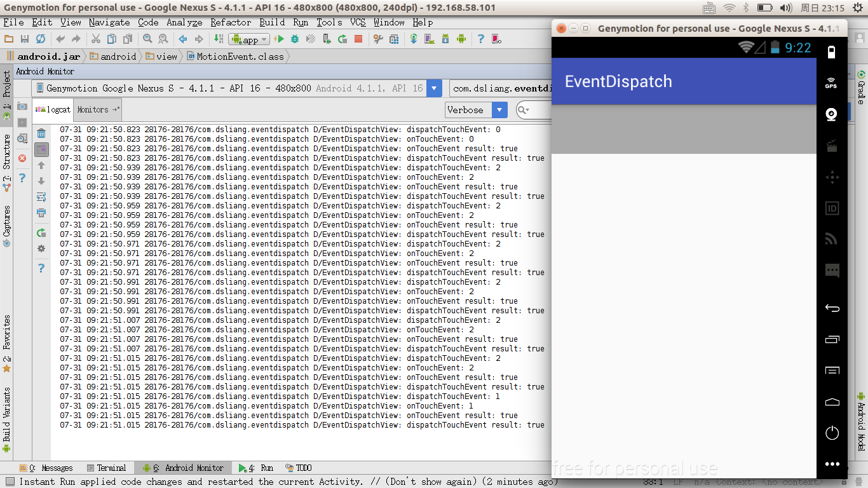
Task: Open the Genymotion camera widget
Action: 831,114
